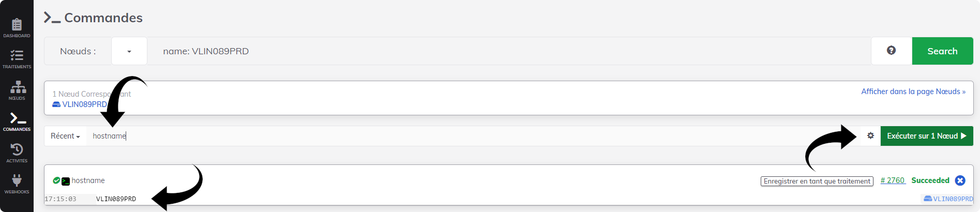Select the Commandes sidebar icon
980x212 pixels.
[17, 122]
